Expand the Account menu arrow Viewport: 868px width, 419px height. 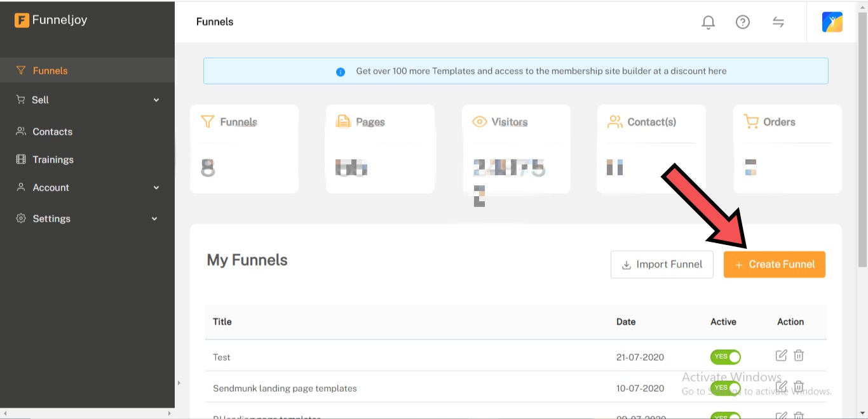pyautogui.click(x=156, y=188)
